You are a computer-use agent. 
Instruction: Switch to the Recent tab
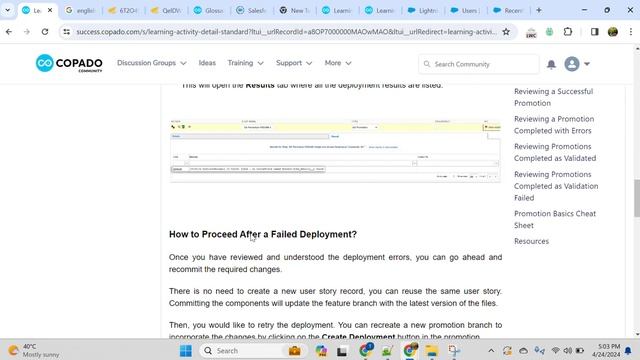pos(509,11)
